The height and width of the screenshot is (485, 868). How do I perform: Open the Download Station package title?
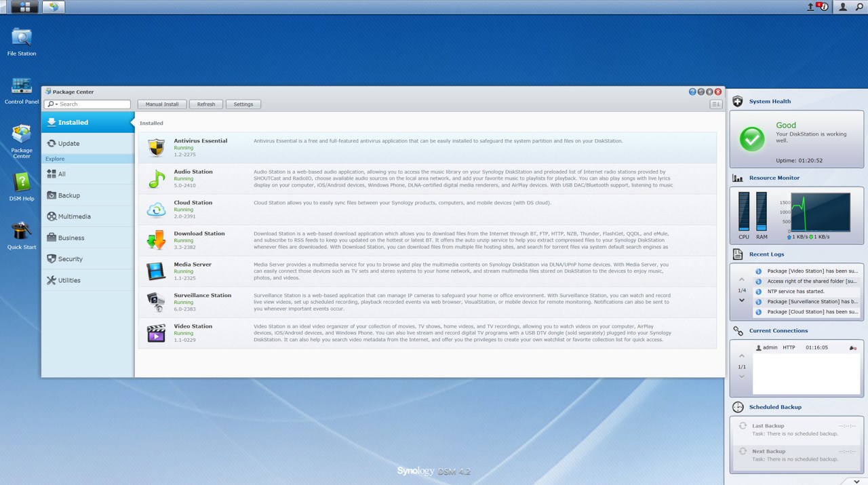pos(199,233)
